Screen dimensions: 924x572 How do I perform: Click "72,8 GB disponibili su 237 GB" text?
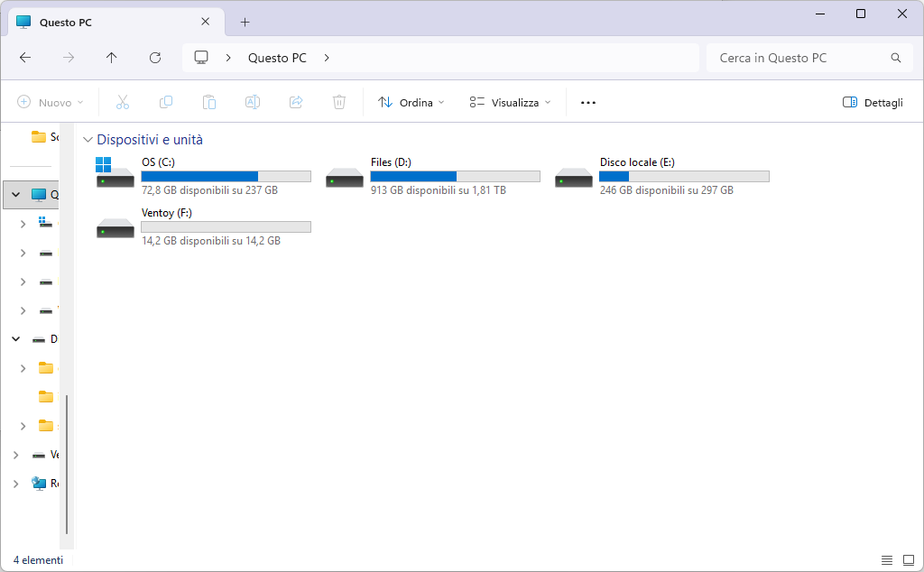(x=209, y=190)
